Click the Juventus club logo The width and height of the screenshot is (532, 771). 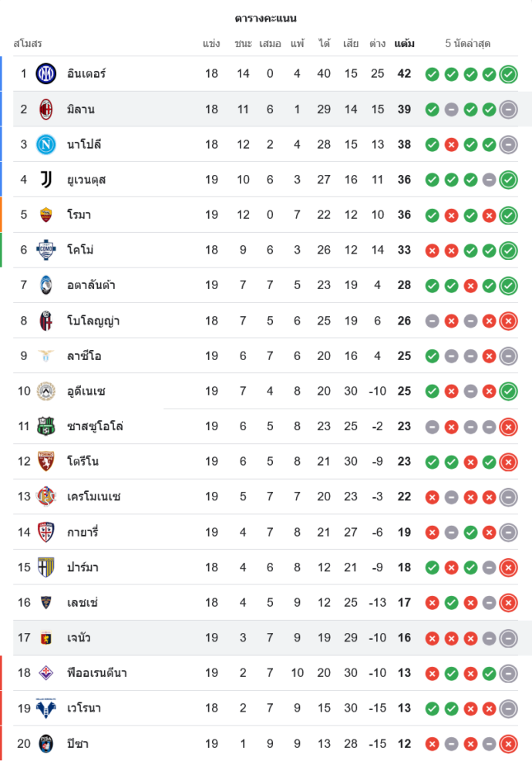[x=46, y=180]
